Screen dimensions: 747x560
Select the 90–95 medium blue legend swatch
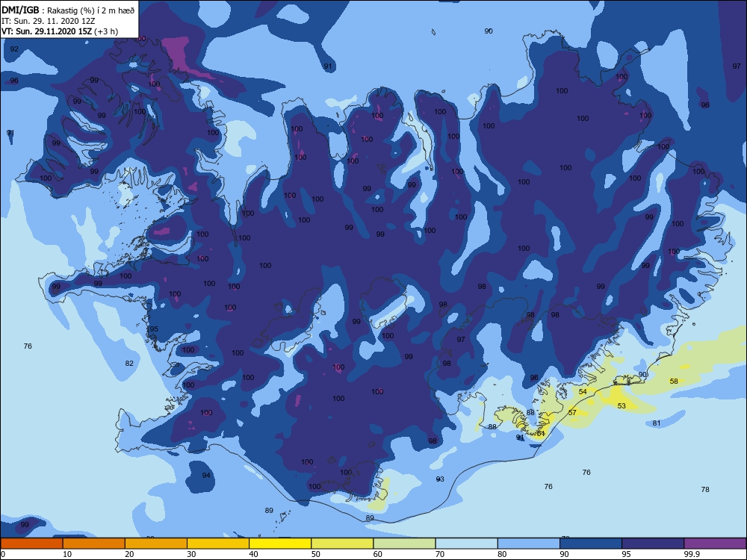(x=591, y=544)
